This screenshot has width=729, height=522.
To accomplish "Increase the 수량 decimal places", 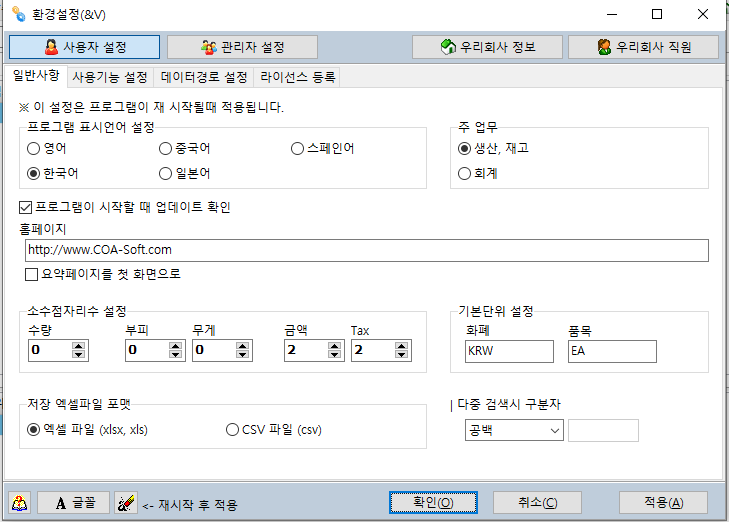I will coord(80,346).
